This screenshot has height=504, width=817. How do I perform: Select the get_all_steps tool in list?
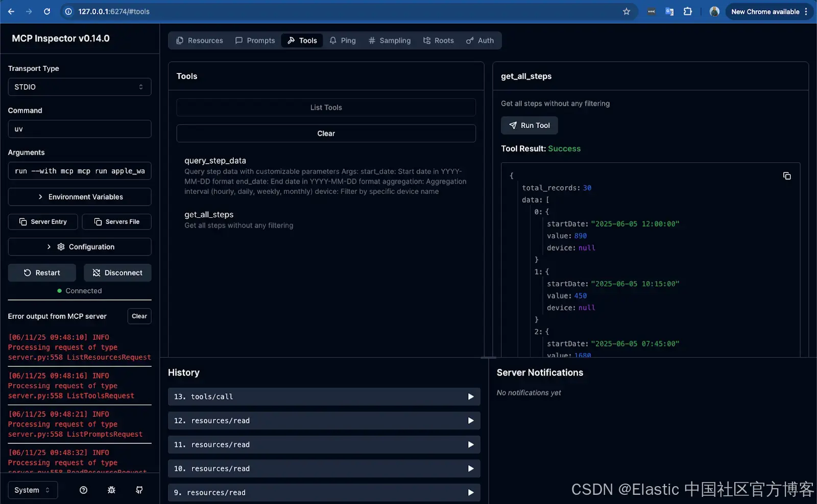coord(326,219)
